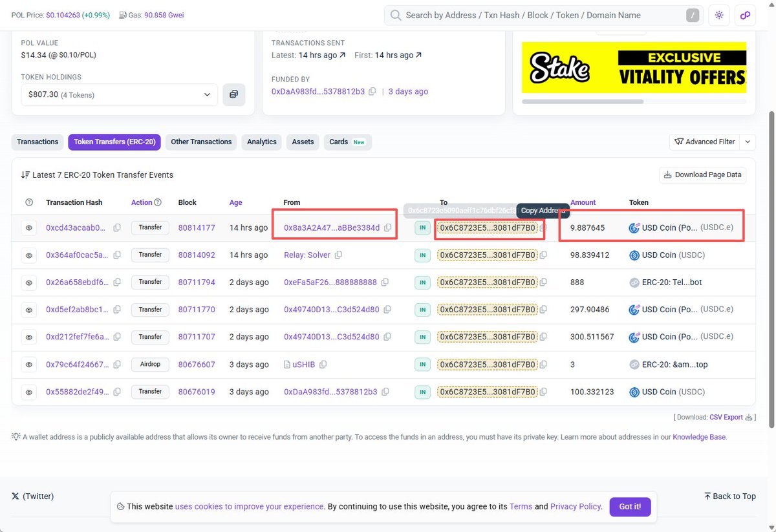Viewport: 776px width, 532px height.
Task: View details eye icon for 0xd5ef2ab8bc1 row
Action: 29,310
